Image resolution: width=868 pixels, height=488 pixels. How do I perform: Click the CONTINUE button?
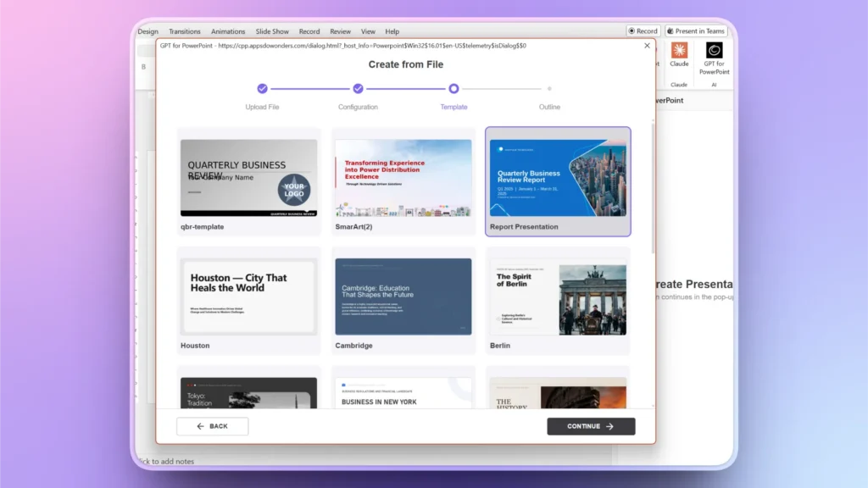pos(591,426)
